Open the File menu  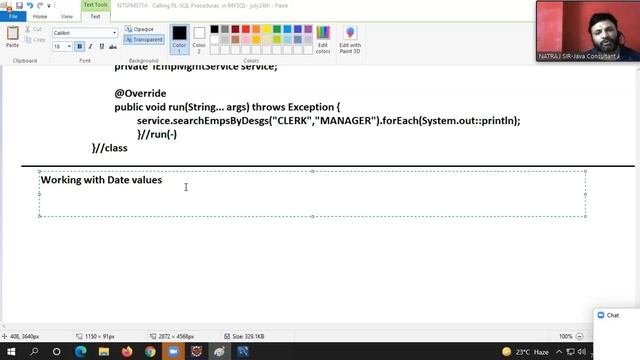tap(13, 16)
